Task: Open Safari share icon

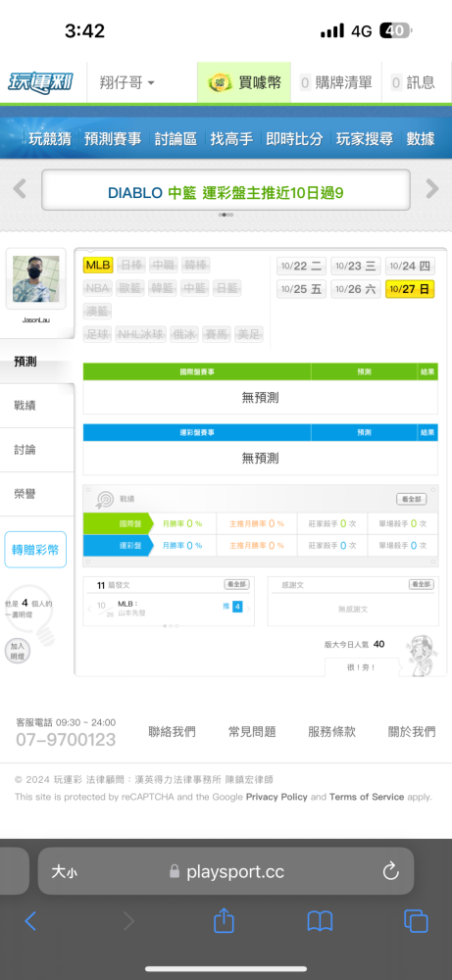Action: (x=224, y=920)
